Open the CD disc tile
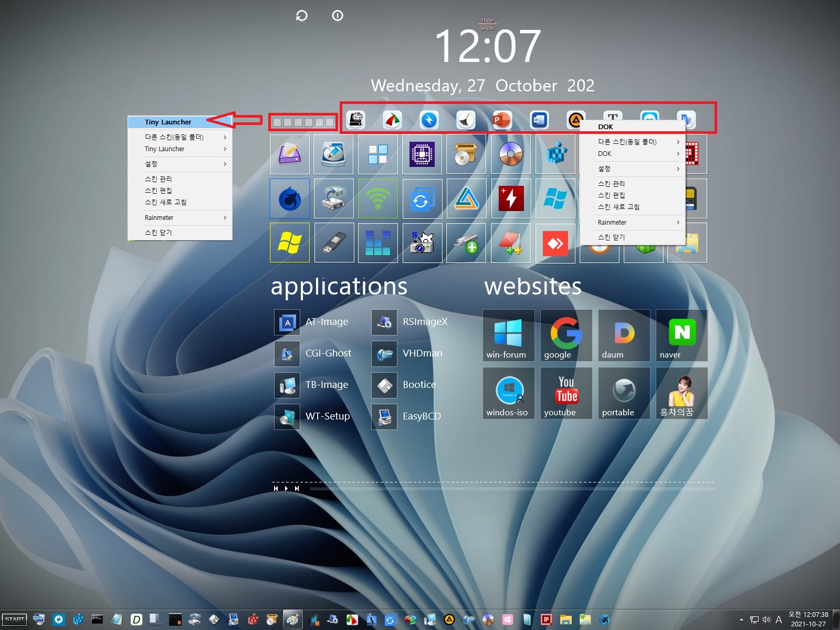The height and width of the screenshot is (630, 840). click(x=511, y=154)
